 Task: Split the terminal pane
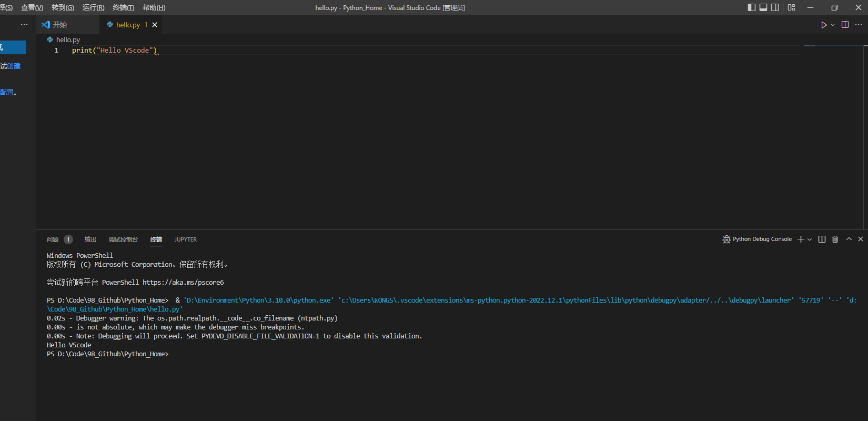pyautogui.click(x=822, y=239)
